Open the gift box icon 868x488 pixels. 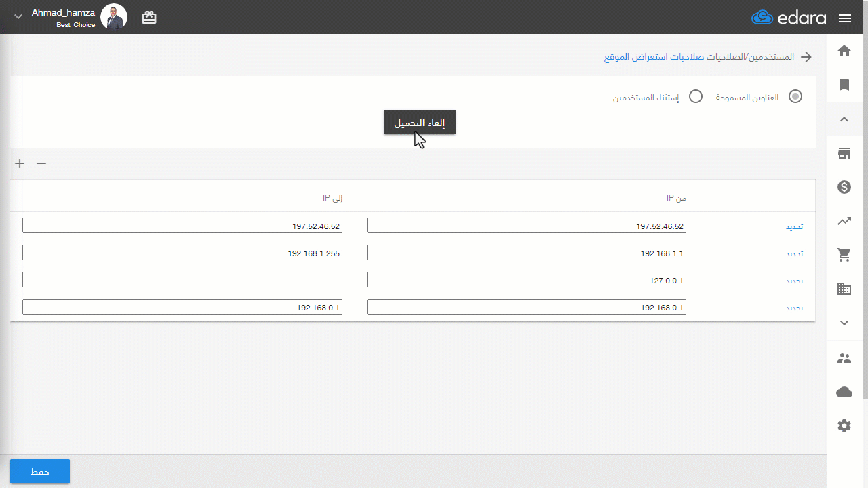[149, 18]
